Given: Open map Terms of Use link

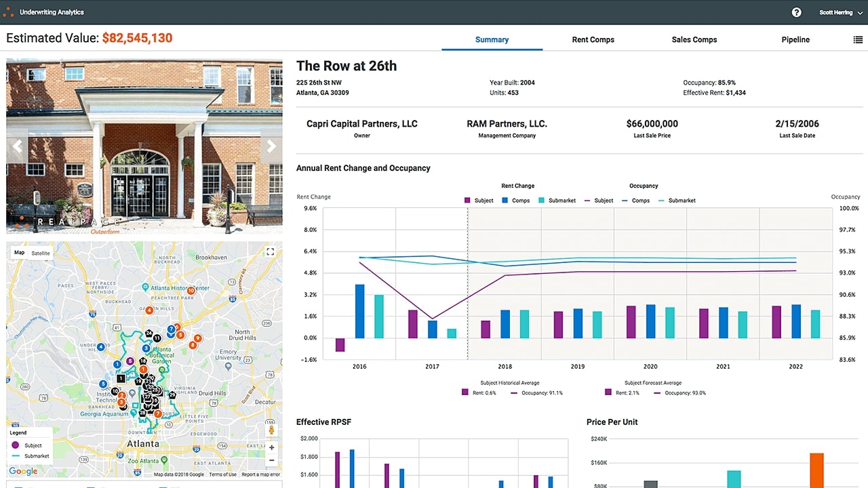Looking at the screenshot, I should pyautogui.click(x=223, y=474).
